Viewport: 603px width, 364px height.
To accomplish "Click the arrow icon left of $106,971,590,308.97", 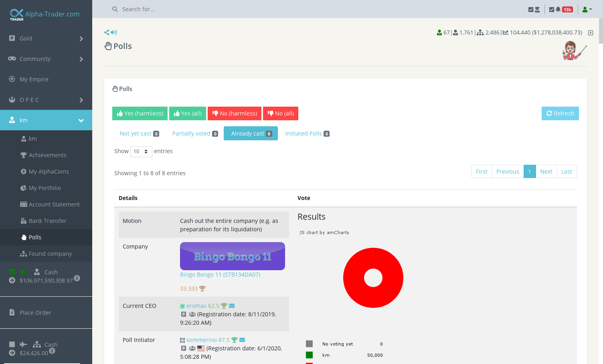I will [x=12, y=280].
